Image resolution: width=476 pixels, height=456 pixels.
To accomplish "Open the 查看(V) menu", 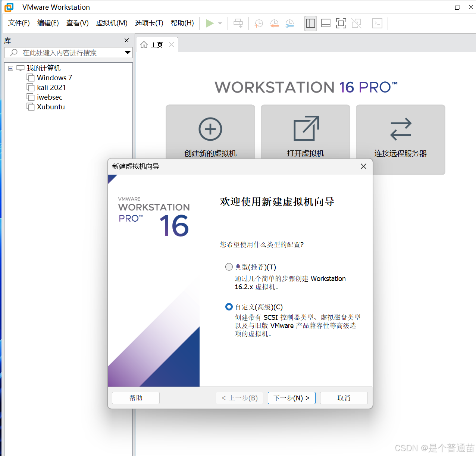I will point(78,23).
